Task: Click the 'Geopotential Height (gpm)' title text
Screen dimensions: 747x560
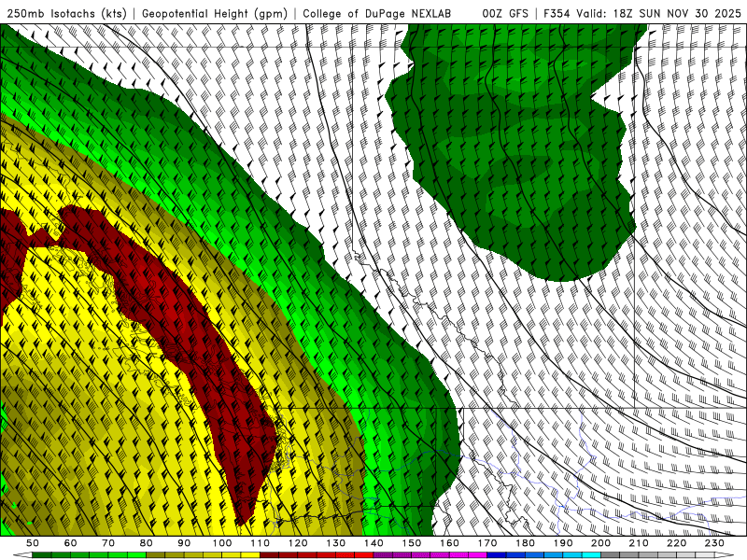Action: click(215, 13)
